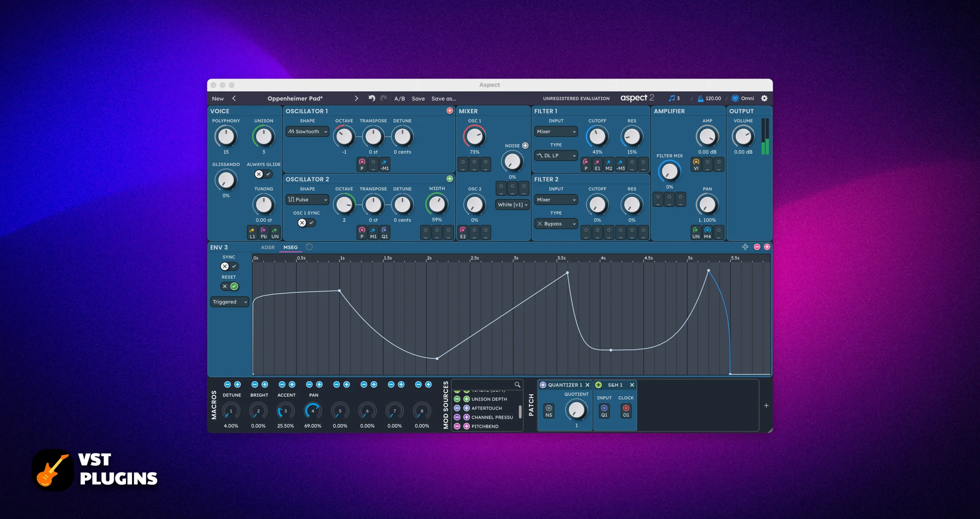Click the O1 clock slot of S&H 1
Screen dimensions: 980x519
[626, 410]
